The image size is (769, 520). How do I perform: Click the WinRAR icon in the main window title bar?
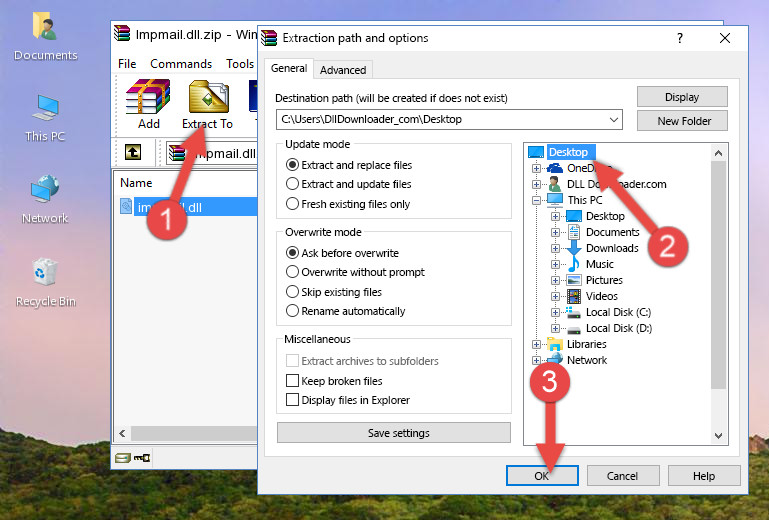tap(122, 33)
